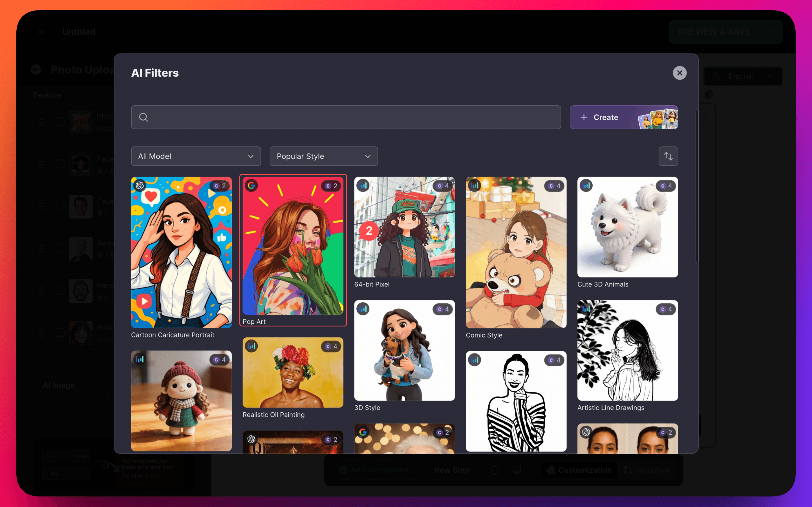Open the All Model dropdown
This screenshot has width=812, height=507.
(x=196, y=156)
